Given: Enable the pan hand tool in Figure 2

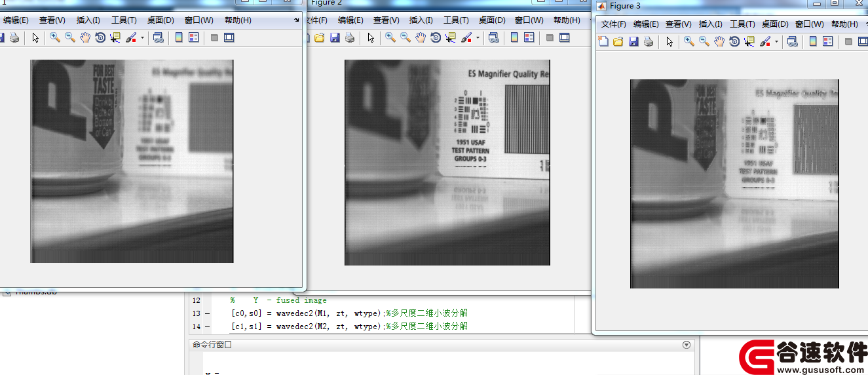Looking at the screenshot, I should [421, 38].
